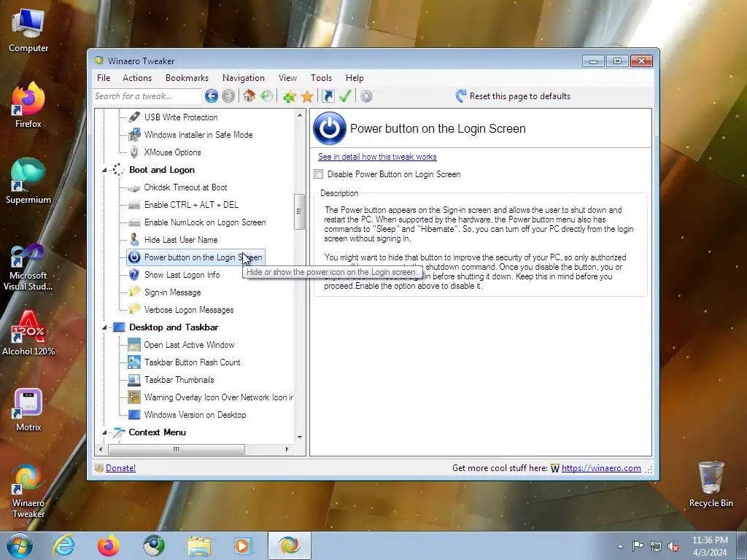747x560 pixels.
Task: Open the File menu
Action: click(104, 77)
